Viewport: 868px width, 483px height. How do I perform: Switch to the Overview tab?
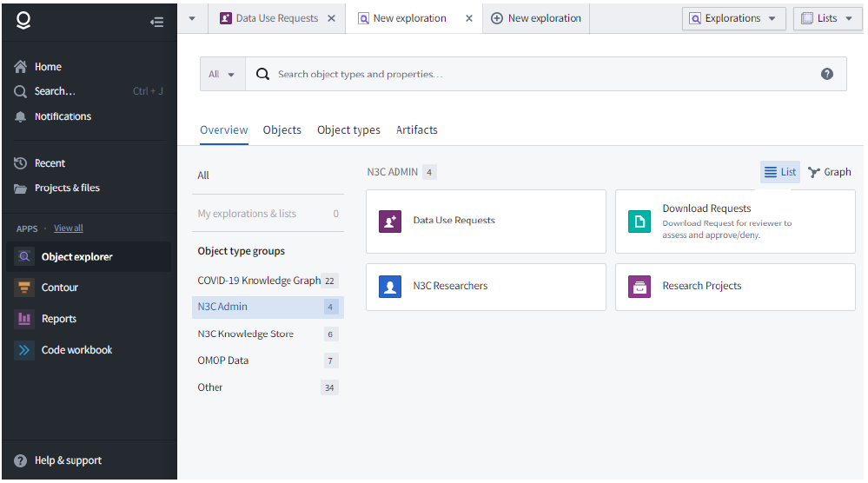223,130
